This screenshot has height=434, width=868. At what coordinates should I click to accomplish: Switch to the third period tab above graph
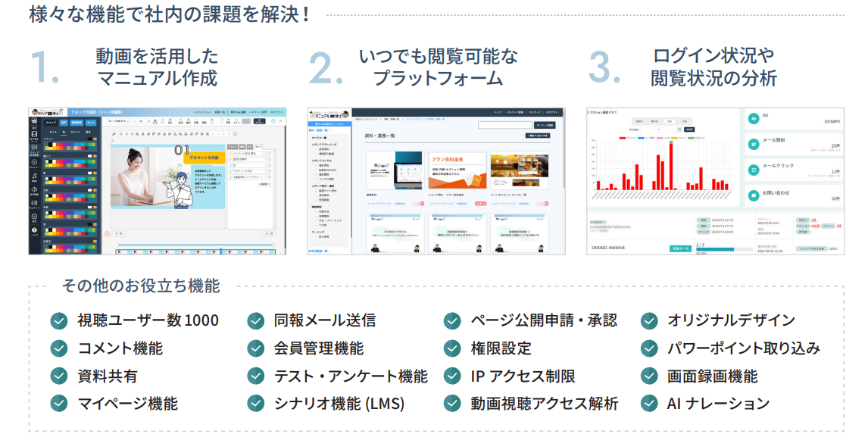(x=670, y=121)
